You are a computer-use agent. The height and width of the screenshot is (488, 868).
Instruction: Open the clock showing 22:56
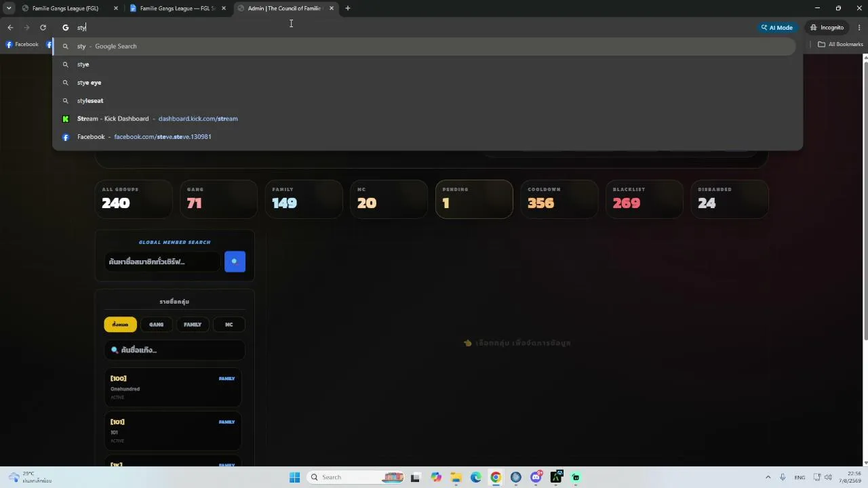click(x=850, y=477)
